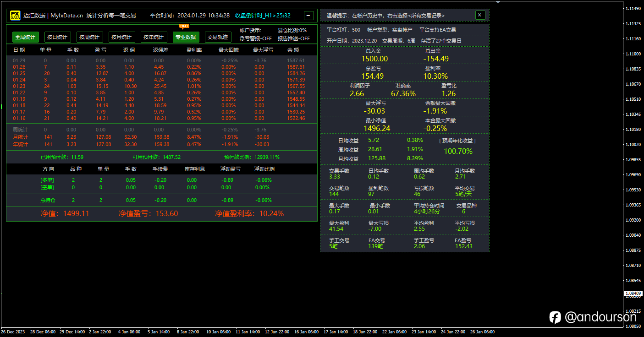
Task: Click the 最小净值 1496.24 value
Action: [x=377, y=128]
